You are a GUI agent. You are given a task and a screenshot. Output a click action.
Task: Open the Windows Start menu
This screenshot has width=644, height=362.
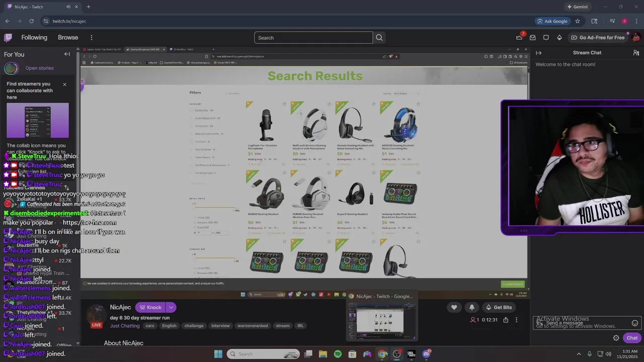tap(218, 354)
